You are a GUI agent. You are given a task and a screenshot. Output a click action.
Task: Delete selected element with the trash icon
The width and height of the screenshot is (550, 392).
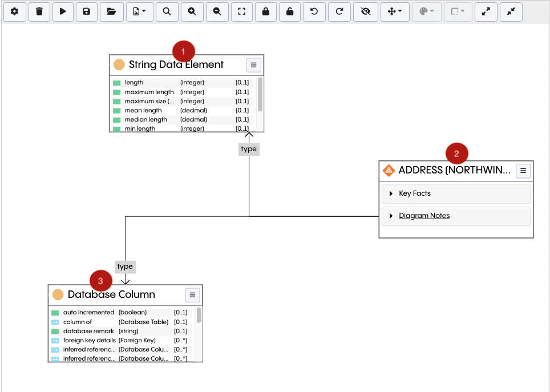coord(39,11)
